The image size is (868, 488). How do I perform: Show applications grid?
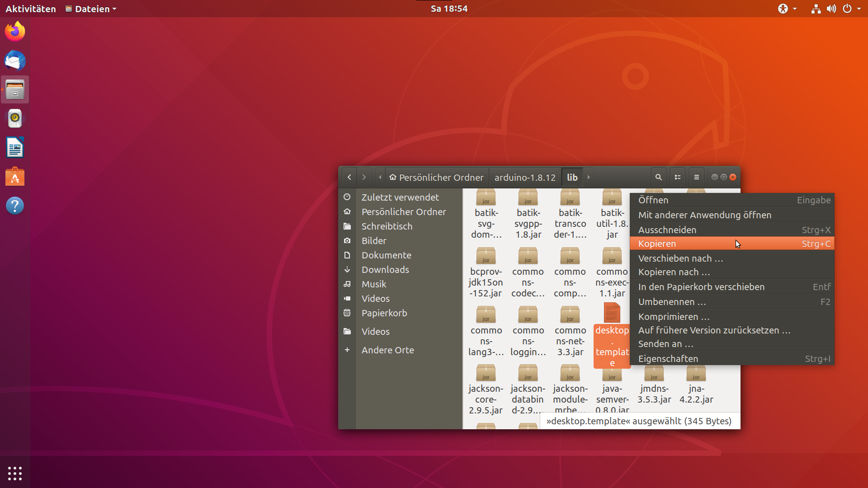[15, 473]
